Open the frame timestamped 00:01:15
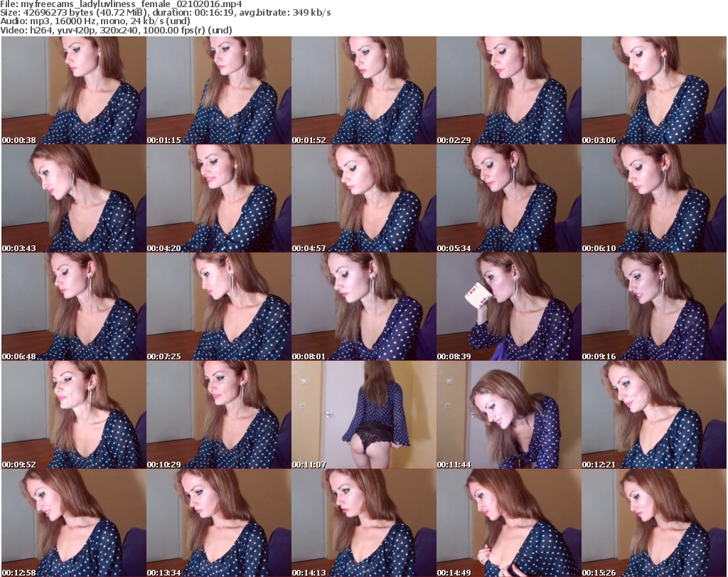Image resolution: width=728 pixels, height=577 pixels. pos(219,90)
